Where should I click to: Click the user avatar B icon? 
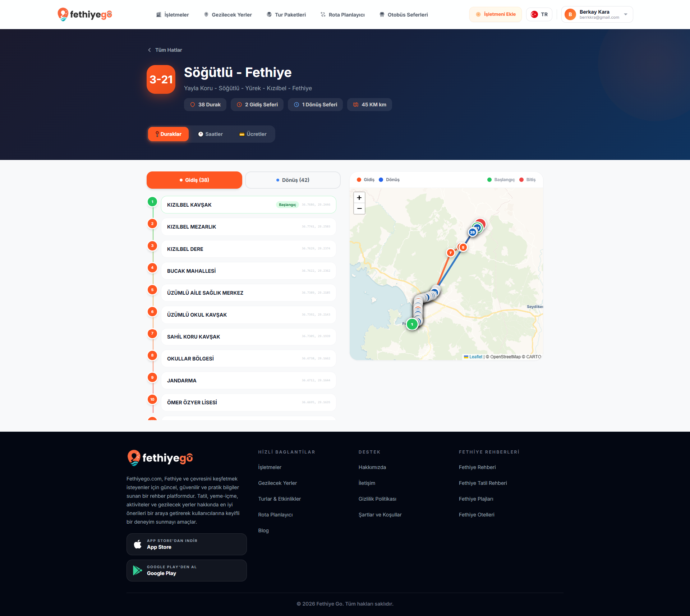click(570, 14)
